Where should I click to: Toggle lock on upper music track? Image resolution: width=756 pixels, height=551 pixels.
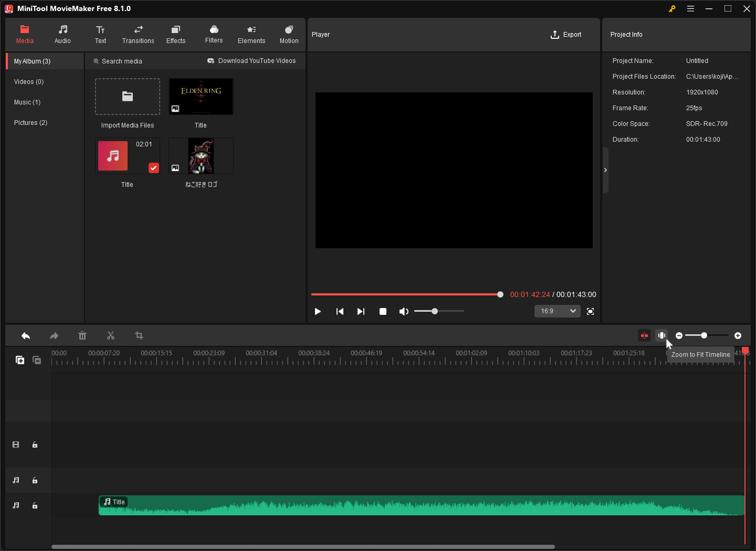pos(35,480)
